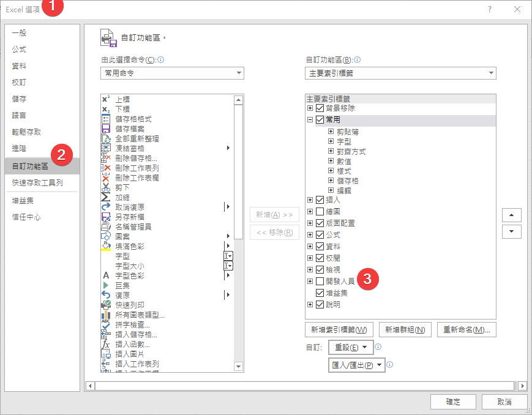Image resolution: width=532 pixels, height=415 pixels.
Task: Open the 常用命令 command source dropdown
Action: pyautogui.click(x=172, y=73)
